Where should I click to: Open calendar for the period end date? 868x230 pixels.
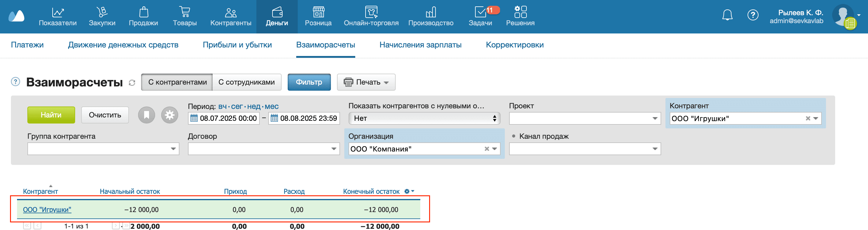click(x=274, y=118)
